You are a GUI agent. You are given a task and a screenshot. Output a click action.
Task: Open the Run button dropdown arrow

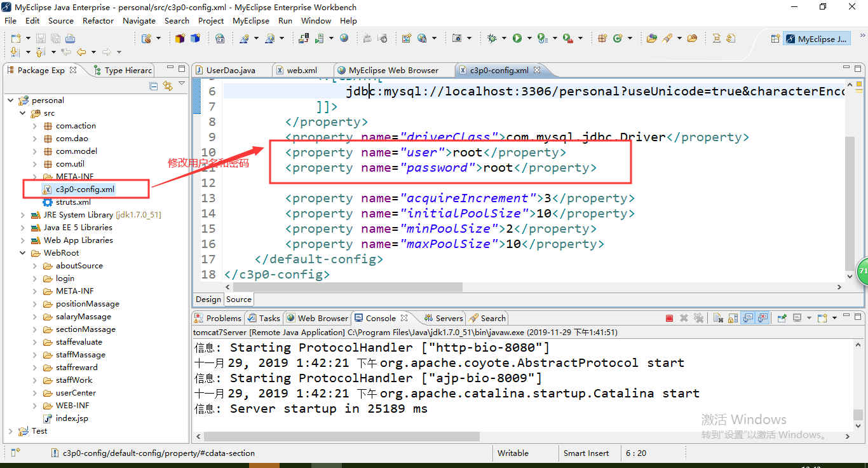coord(529,38)
